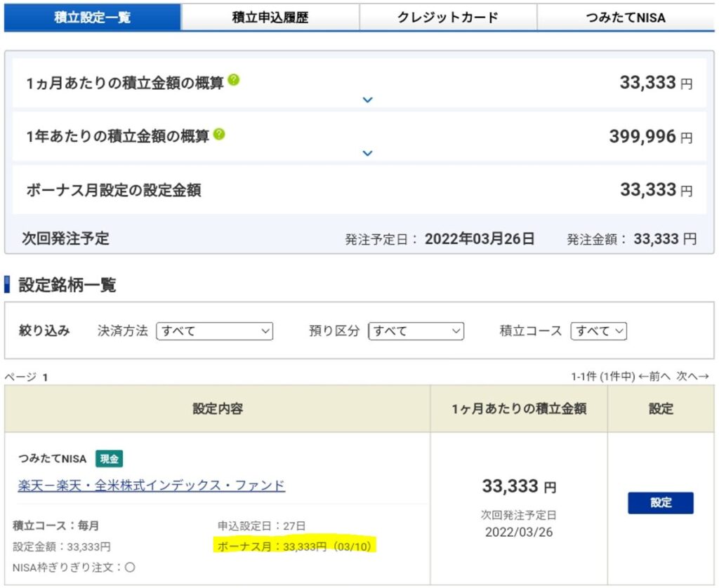Click the yellow highlighted ボーナス月 text
719x588 pixels.
point(294,546)
